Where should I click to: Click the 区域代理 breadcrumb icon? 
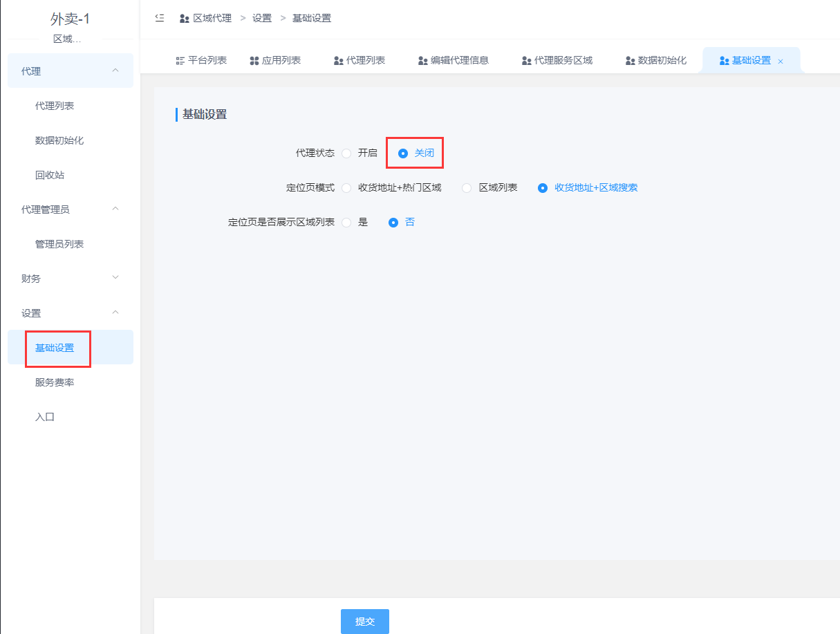pyautogui.click(x=185, y=19)
